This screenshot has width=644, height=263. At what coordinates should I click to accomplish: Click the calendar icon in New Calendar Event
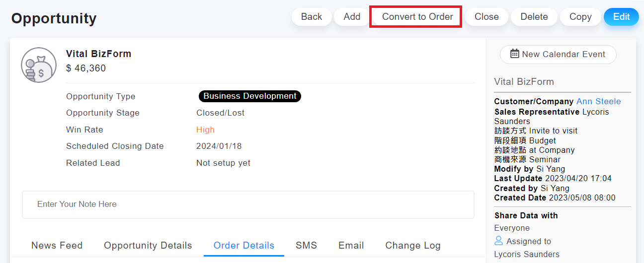coord(515,54)
